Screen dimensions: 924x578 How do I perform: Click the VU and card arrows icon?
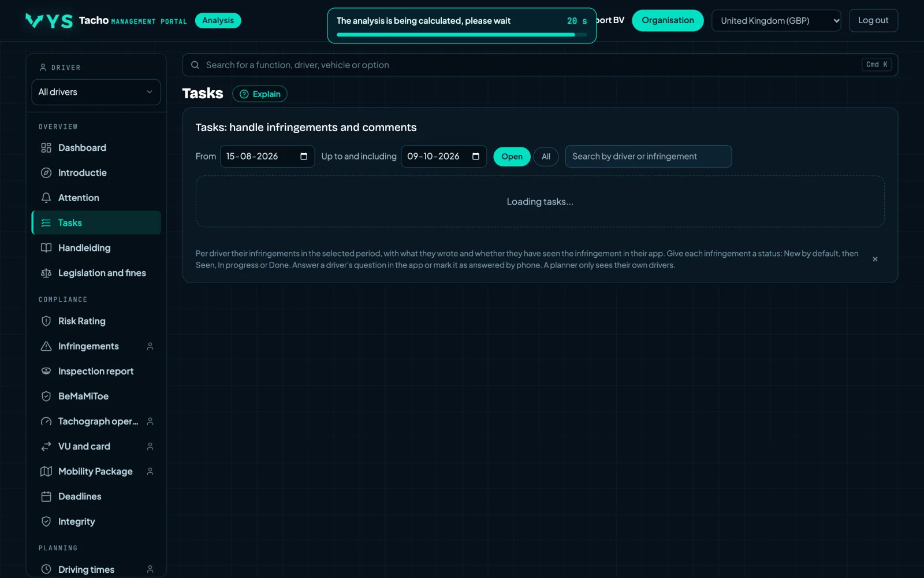tap(46, 446)
